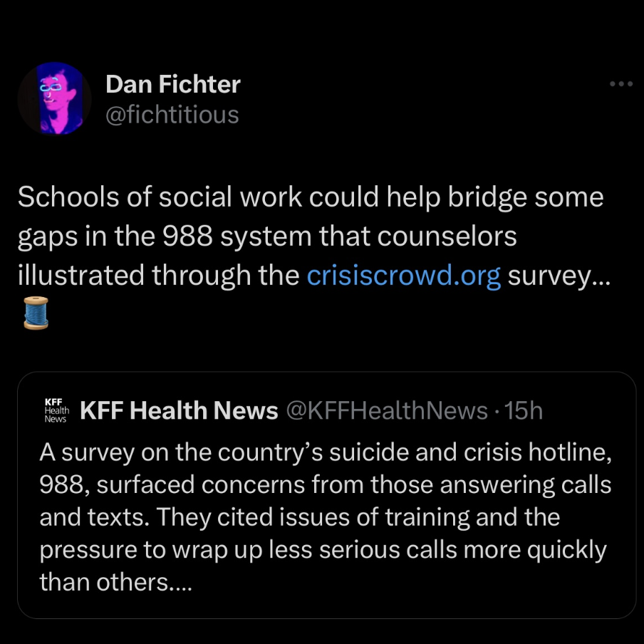Open the @fichtitious handle

[x=172, y=114]
